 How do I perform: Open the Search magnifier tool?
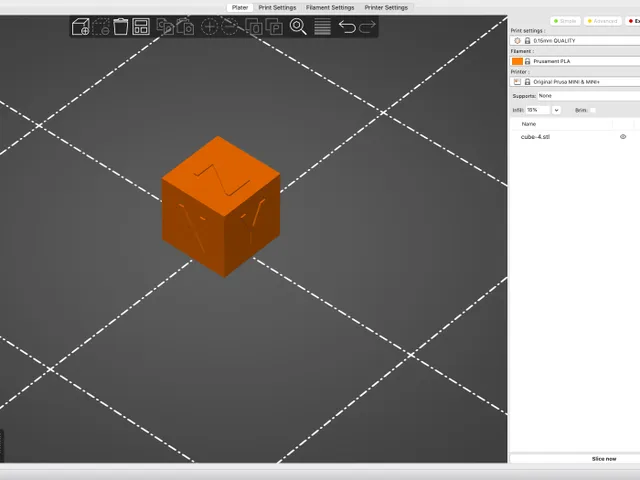pyautogui.click(x=298, y=27)
